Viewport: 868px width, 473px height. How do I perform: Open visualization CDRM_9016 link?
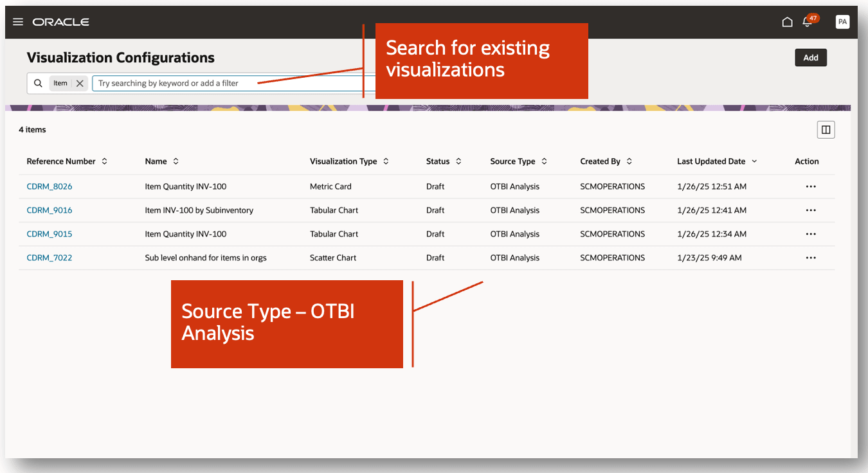point(49,210)
